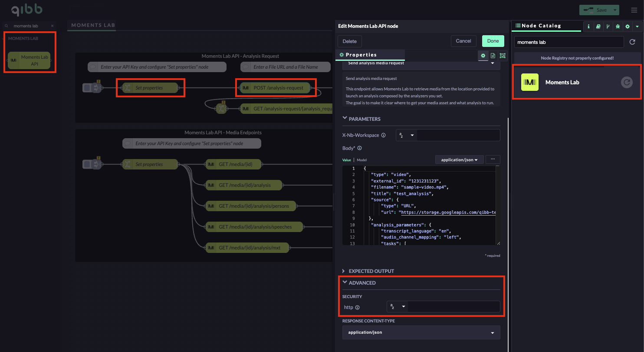Click in the http security input field
Viewport: 644px width, 352px height.
pyautogui.click(x=453, y=307)
